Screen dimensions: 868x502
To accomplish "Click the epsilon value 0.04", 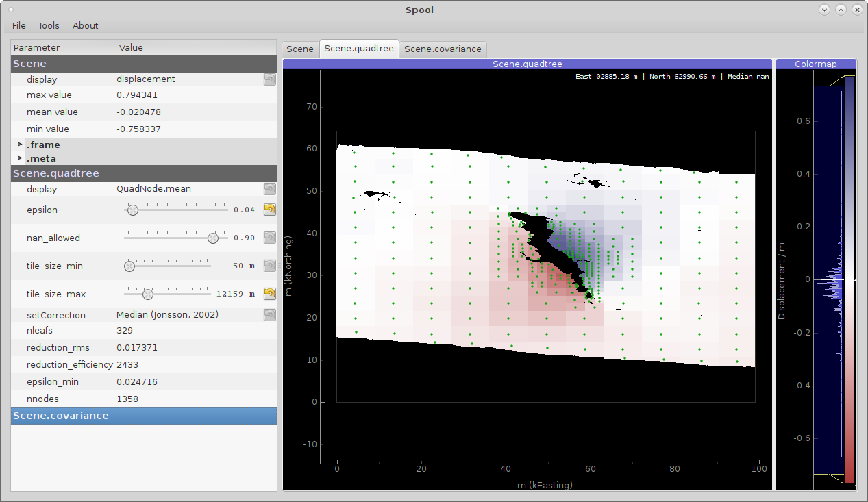I will click(244, 210).
